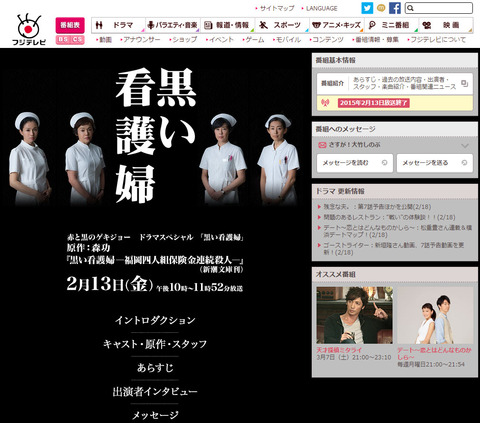Viewport: 480px width, 423px height.
Task: Open the バラエティ・音楽 navigation tab
Action: 173,25
